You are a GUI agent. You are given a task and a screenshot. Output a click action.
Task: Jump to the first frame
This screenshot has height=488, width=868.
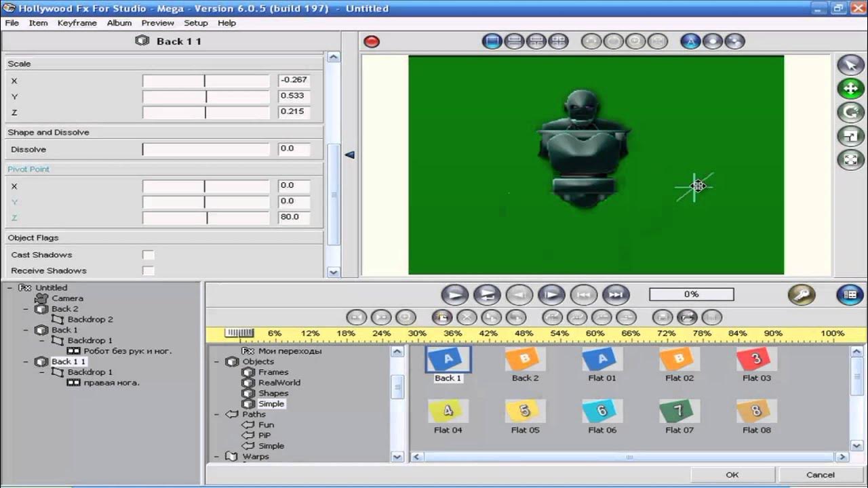(x=584, y=295)
